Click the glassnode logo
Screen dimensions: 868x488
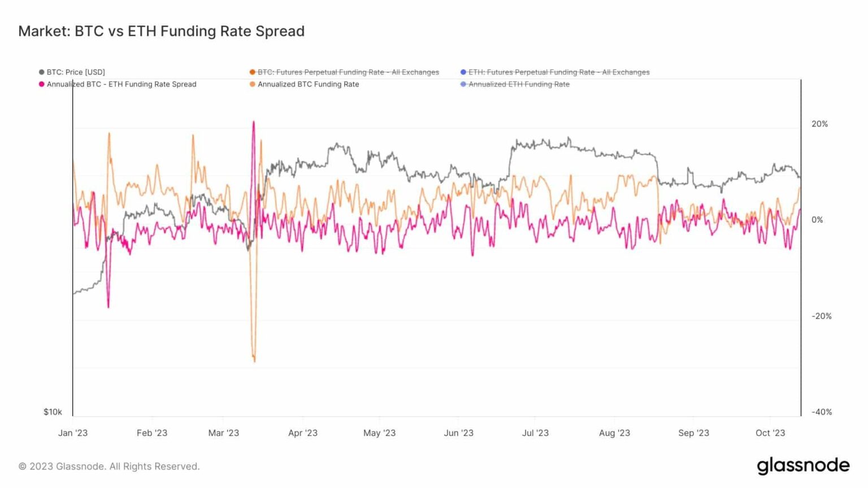tap(802, 465)
